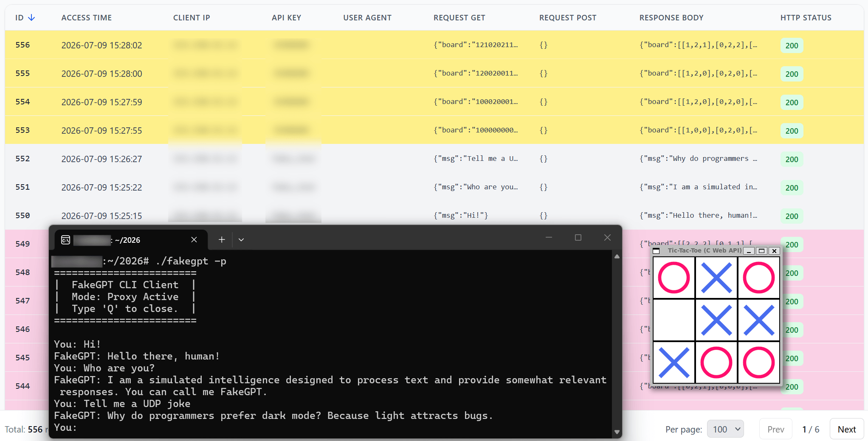Click the top-left O cell in Tic-Tac-Toe
Viewport: 868px width, 441px height.
click(674, 278)
